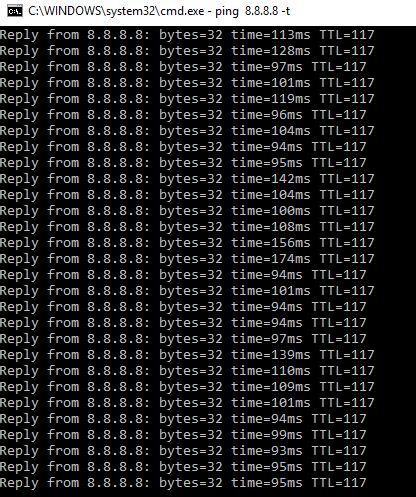Select the fastest reply line, time=93ms

point(183,451)
